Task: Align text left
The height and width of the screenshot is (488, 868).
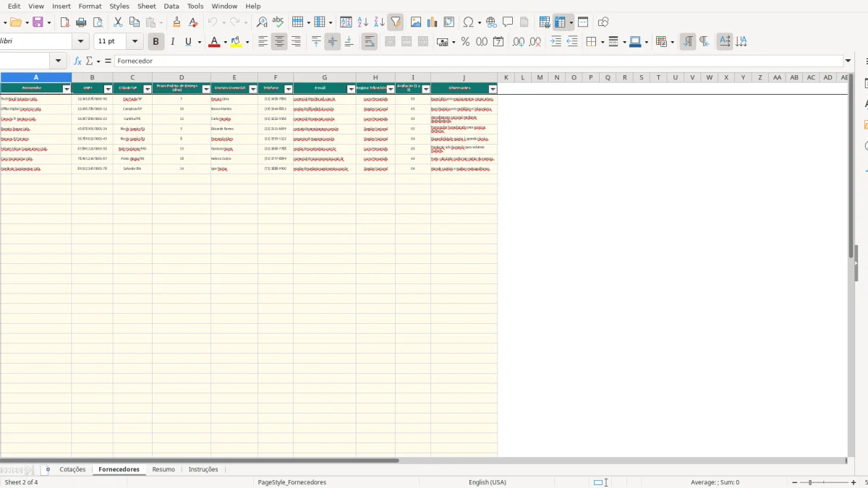Action: coord(263,42)
